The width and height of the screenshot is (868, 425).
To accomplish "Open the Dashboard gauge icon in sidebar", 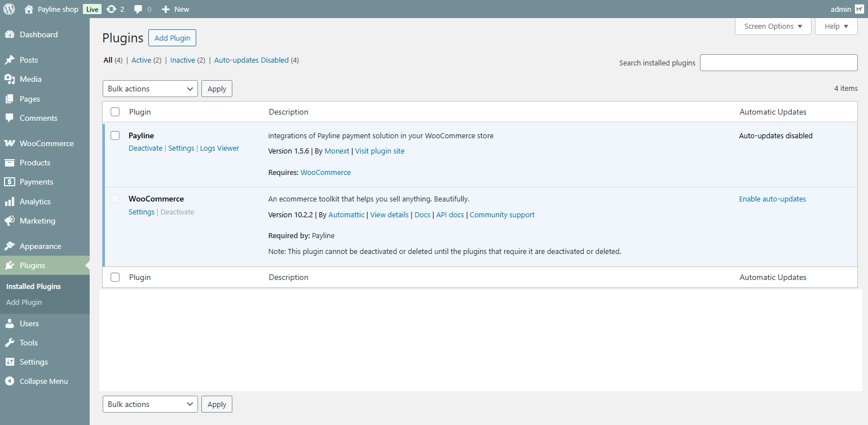I will [10, 34].
